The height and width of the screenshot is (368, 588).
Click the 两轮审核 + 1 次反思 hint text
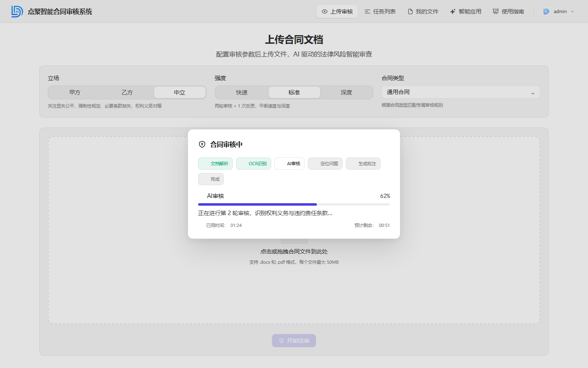pos(252,106)
